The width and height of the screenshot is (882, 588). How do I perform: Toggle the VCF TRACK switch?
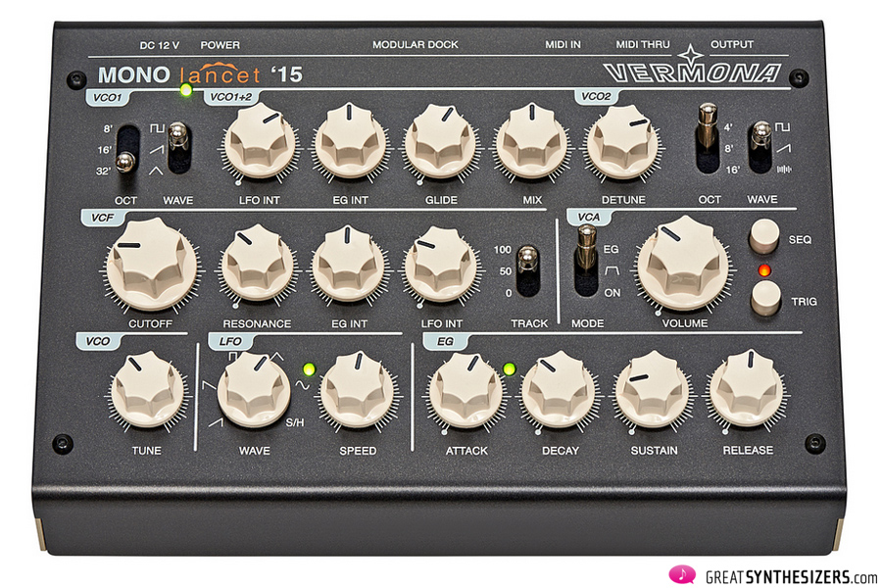click(x=528, y=270)
